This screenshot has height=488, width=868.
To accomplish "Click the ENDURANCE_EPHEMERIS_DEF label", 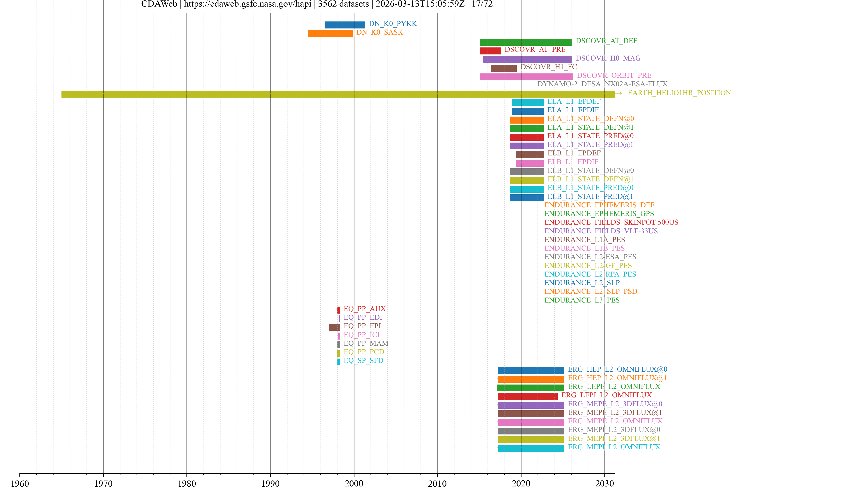I will pyautogui.click(x=599, y=205).
